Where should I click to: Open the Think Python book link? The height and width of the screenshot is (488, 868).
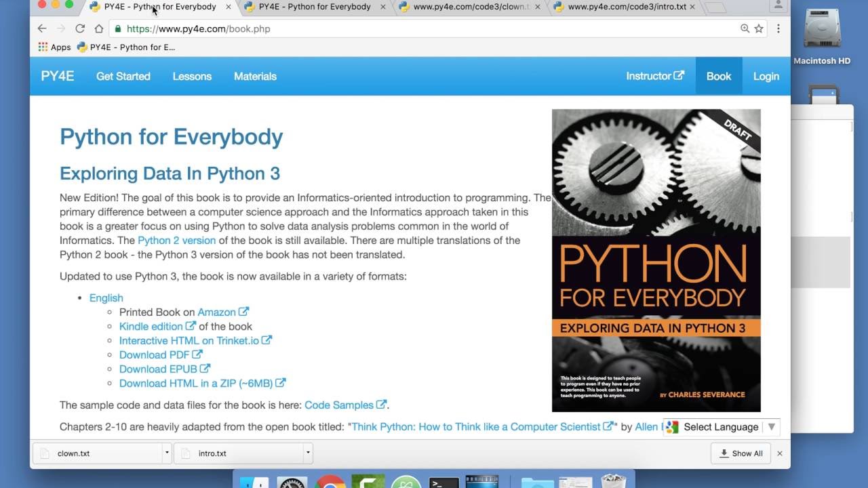pos(482,426)
